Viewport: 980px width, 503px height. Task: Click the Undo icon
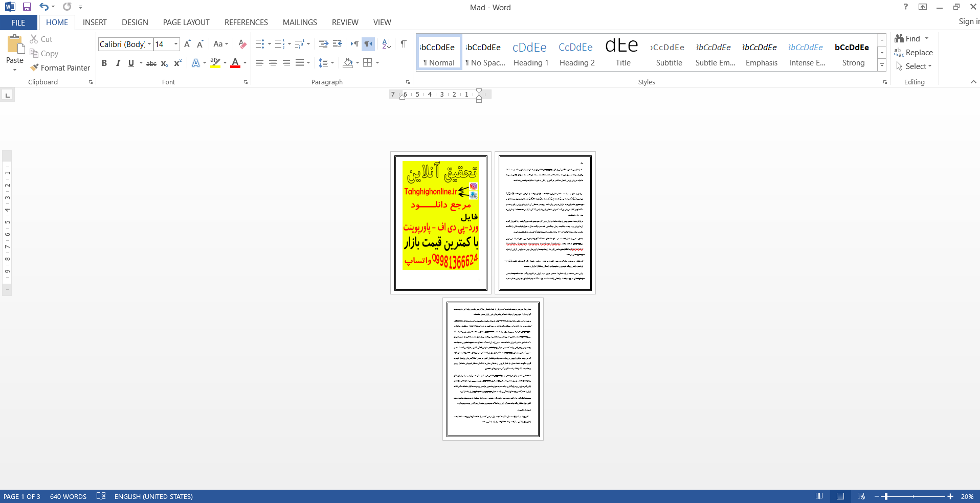point(44,7)
